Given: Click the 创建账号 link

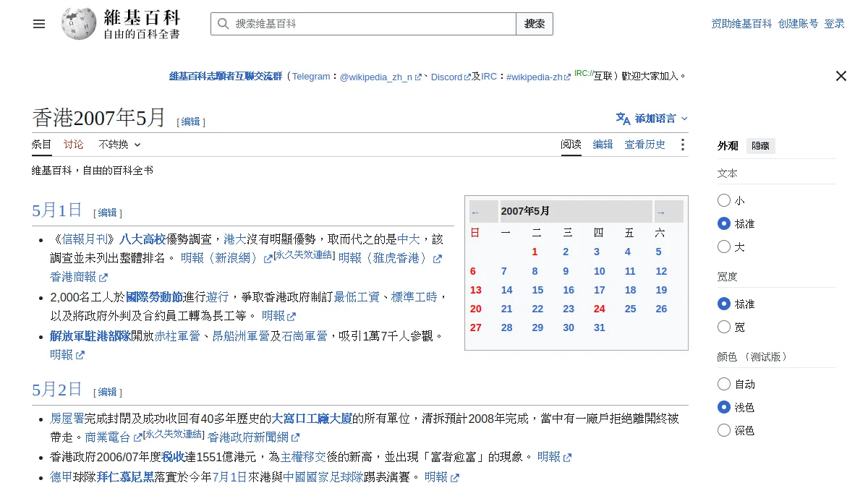Looking at the screenshot, I should (799, 24).
